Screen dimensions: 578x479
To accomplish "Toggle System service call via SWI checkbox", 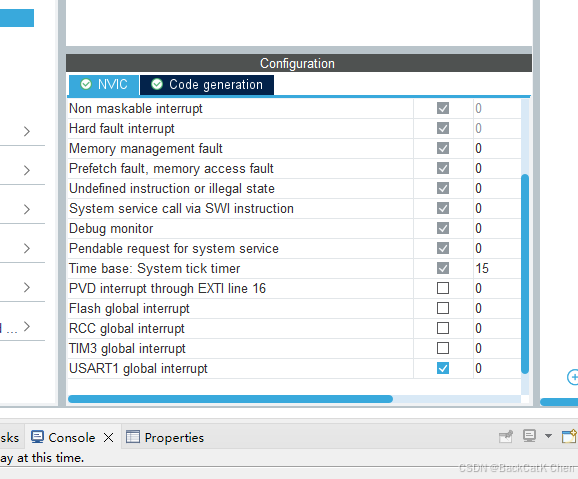I will pyautogui.click(x=443, y=208).
